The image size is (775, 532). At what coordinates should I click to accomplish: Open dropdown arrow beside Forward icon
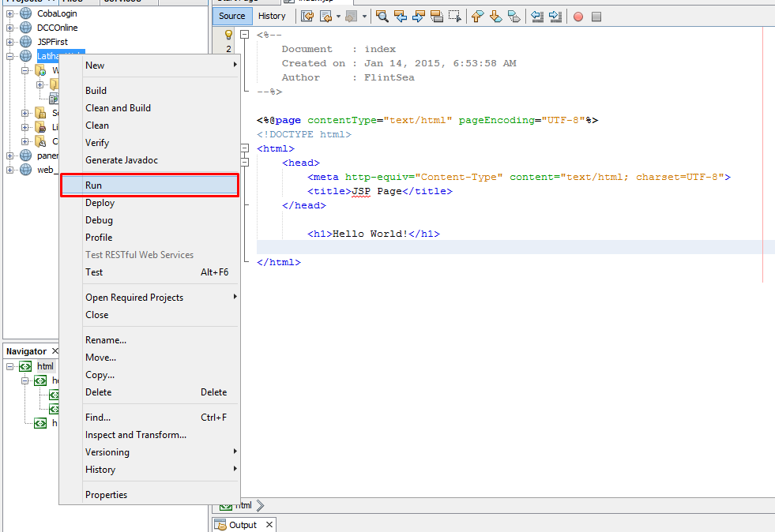point(364,17)
